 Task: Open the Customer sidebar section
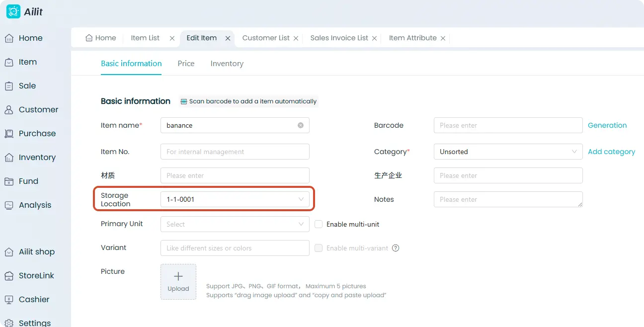(31, 109)
